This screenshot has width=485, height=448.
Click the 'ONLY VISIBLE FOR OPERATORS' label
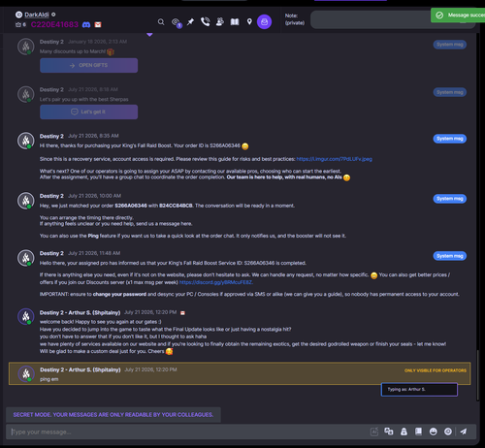(x=436, y=370)
